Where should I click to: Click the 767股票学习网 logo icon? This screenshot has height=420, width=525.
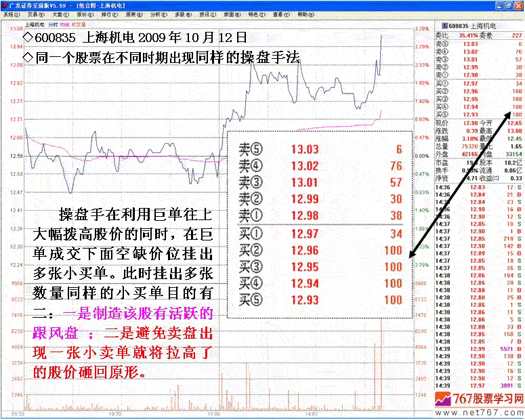(x=444, y=399)
